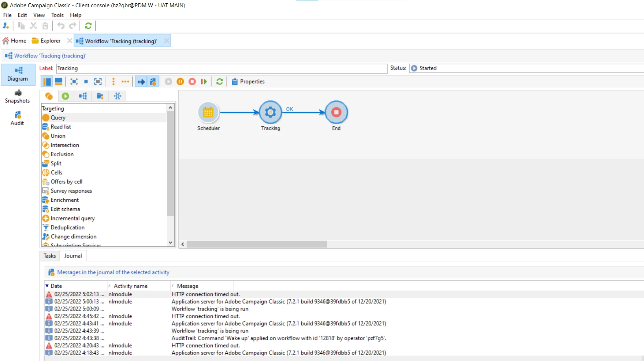
Task: Select the Scheduler activity node
Action: [x=208, y=112]
